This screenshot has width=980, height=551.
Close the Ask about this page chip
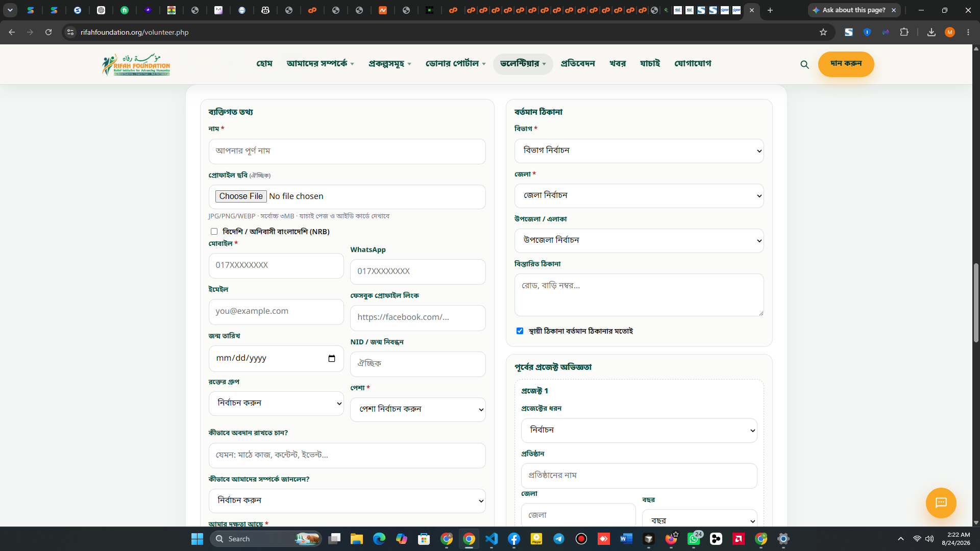click(x=894, y=10)
